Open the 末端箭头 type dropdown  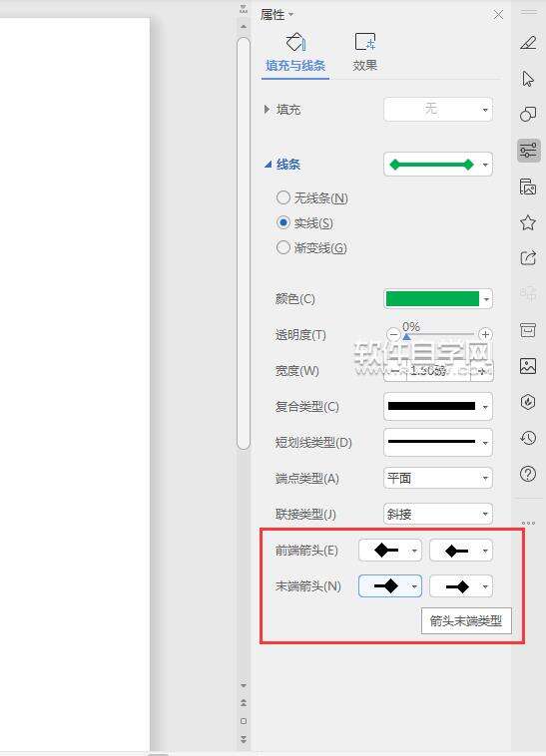[390, 586]
